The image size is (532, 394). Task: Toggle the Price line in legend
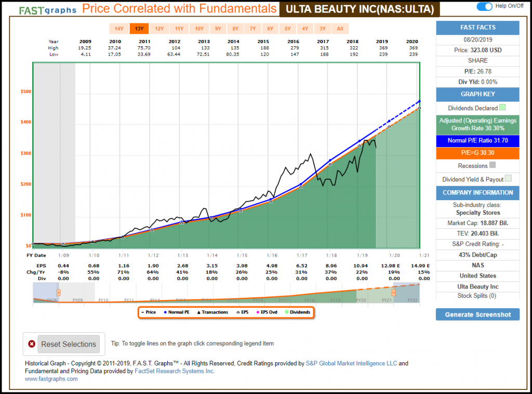[149, 312]
